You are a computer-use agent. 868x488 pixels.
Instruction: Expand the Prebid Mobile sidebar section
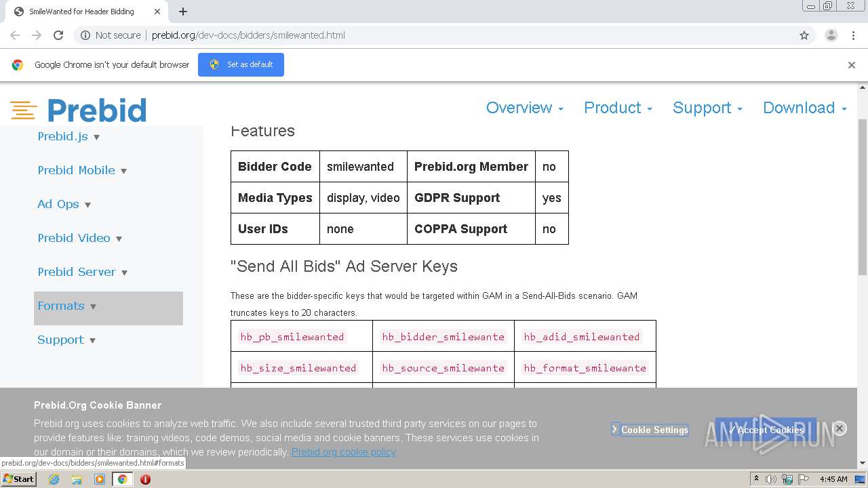(82, 170)
